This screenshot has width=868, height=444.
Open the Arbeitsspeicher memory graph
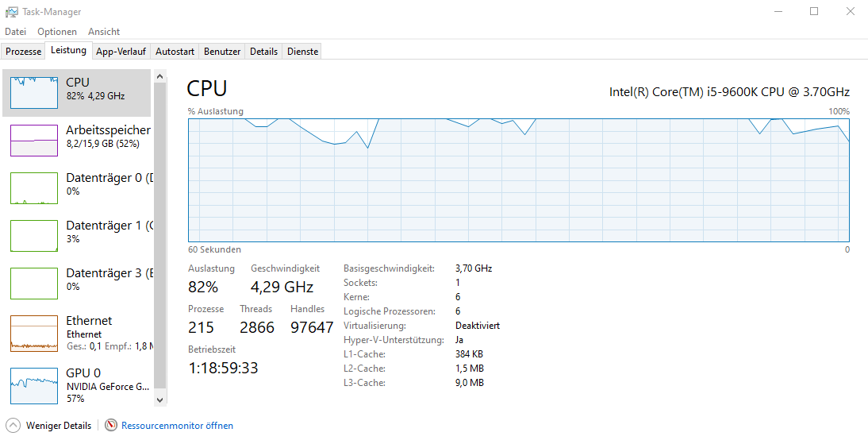tap(34, 141)
